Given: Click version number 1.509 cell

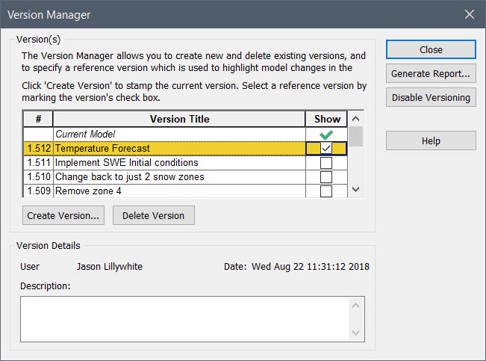Looking at the screenshot, I should click(38, 191).
